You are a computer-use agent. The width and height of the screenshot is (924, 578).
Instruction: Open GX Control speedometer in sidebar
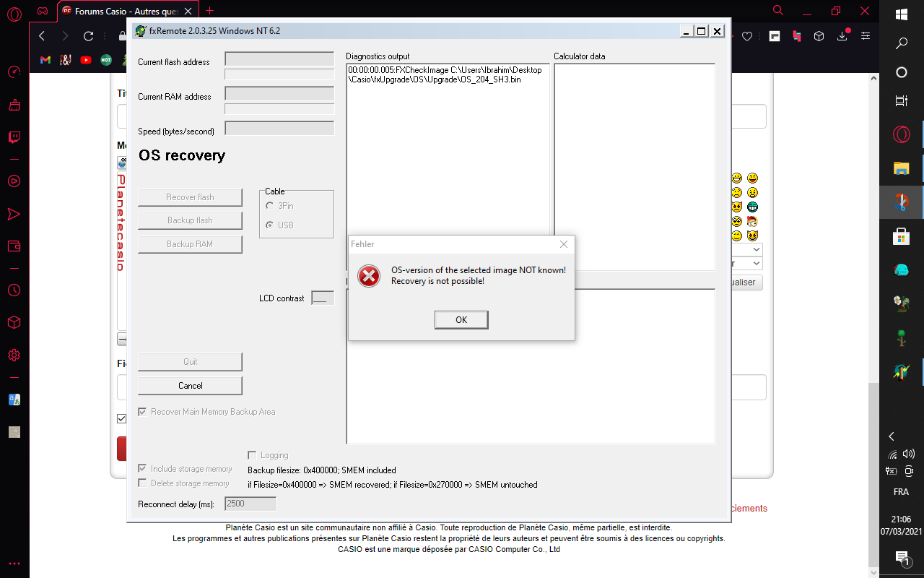(14, 72)
